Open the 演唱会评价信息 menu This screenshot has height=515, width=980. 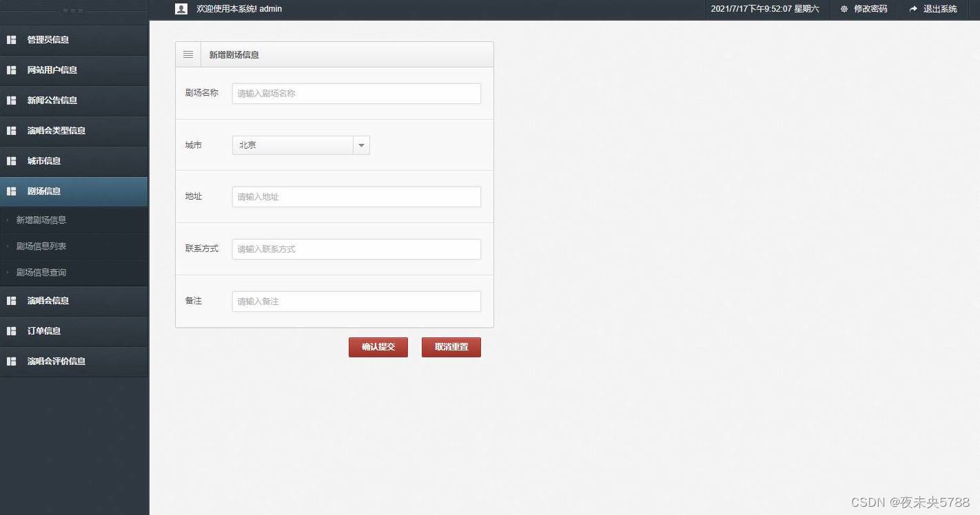(x=74, y=361)
